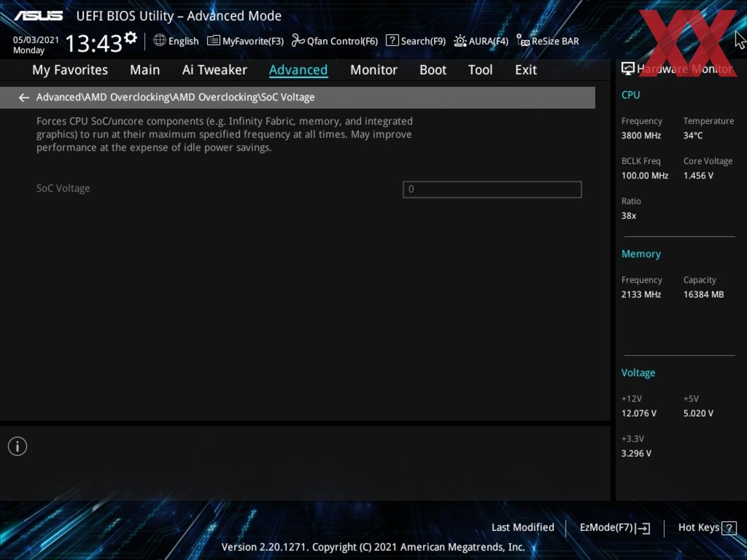The height and width of the screenshot is (560, 747).
Task: Click the BCLK Freq value 100.00 MHz
Action: (x=645, y=176)
